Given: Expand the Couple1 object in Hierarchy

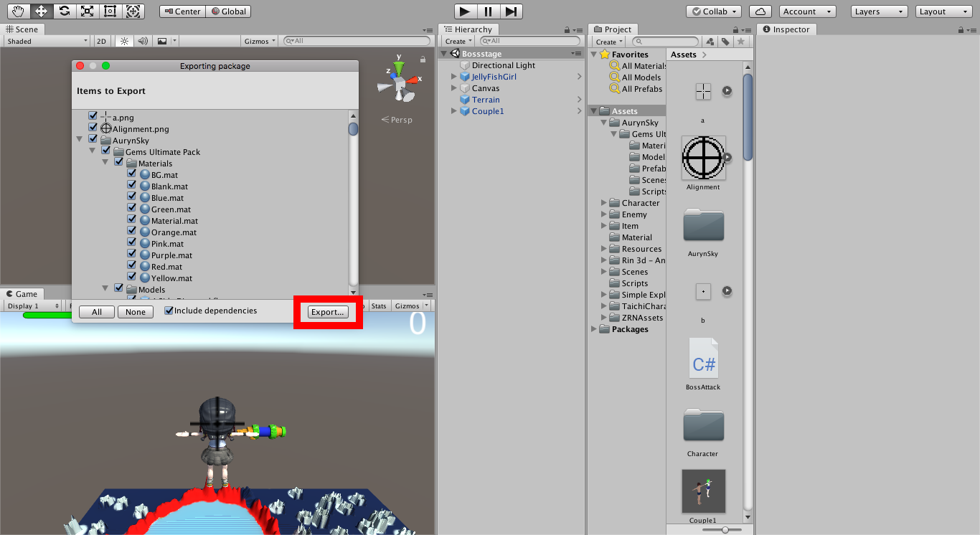Looking at the screenshot, I should [x=454, y=111].
